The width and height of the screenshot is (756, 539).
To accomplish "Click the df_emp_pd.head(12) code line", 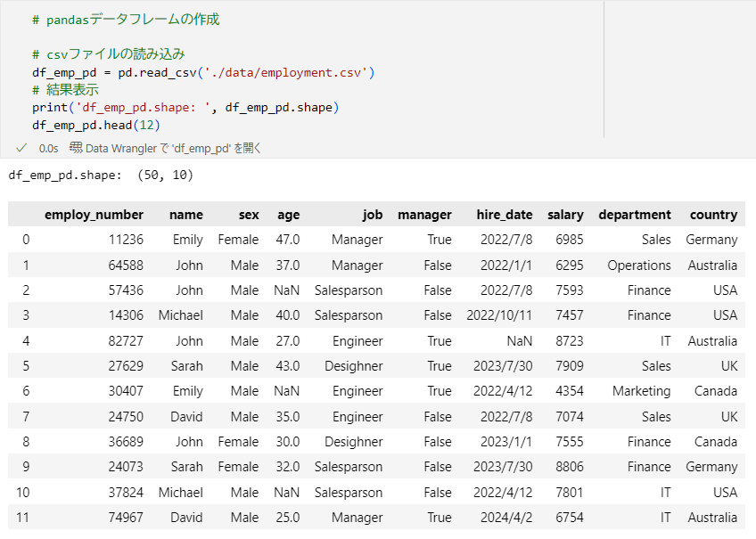I will pyautogui.click(x=96, y=126).
